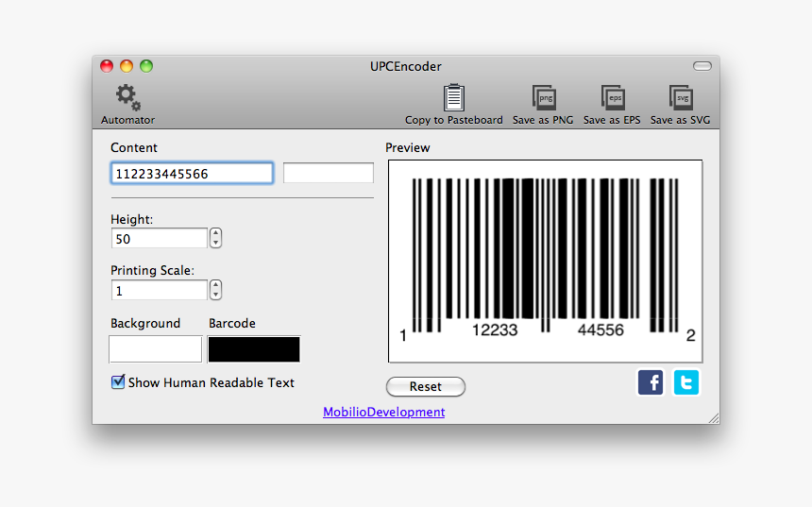Share on Twitter icon
Screen dimensions: 812x507
(686, 382)
